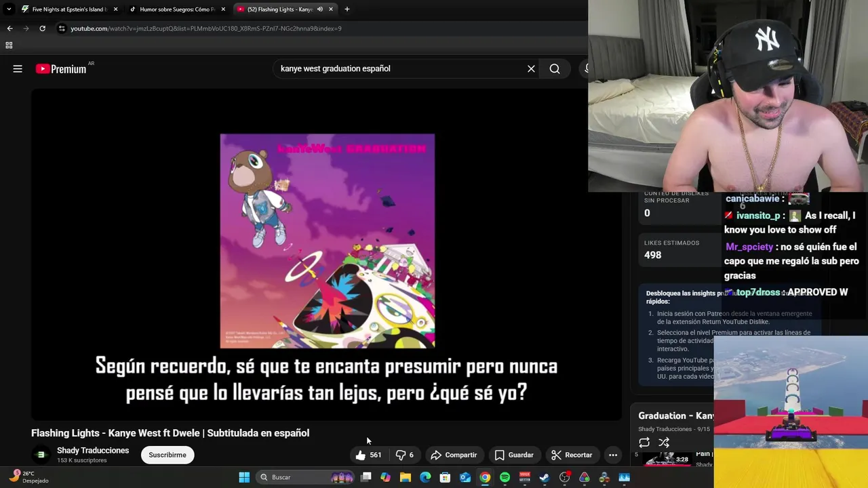
Task: Open Microsoft Store from the taskbar
Action: pyautogui.click(x=445, y=477)
